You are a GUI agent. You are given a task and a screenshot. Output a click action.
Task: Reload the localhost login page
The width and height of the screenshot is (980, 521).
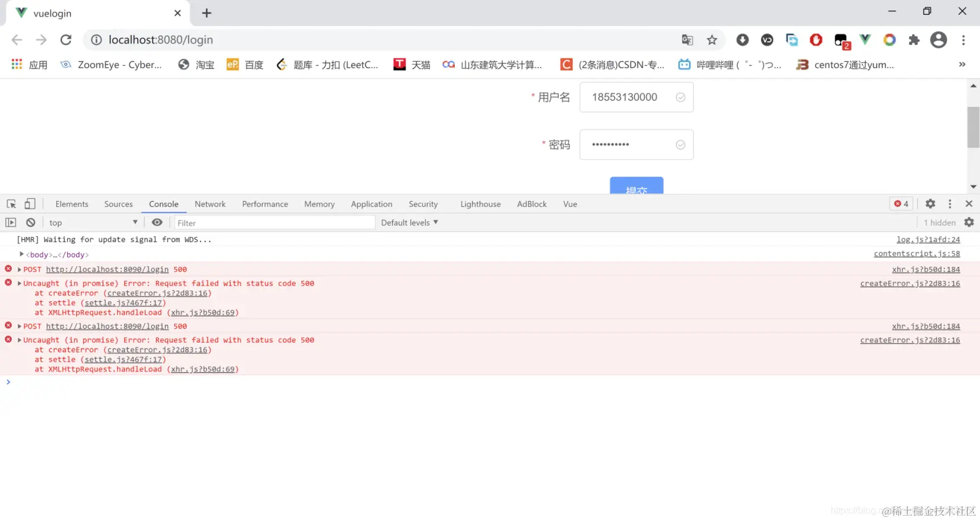click(x=66, y=40)
